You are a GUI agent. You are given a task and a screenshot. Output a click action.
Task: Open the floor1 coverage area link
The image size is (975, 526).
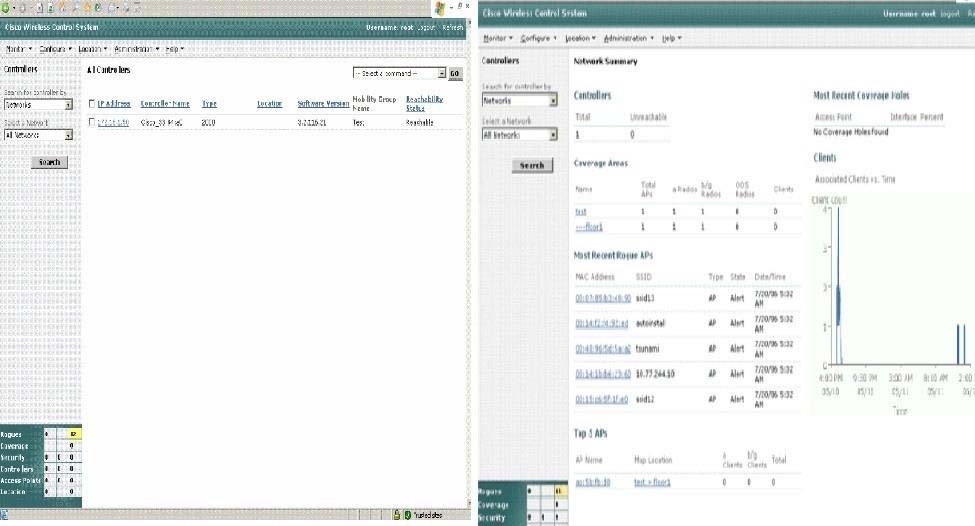[x=589, y=227]
